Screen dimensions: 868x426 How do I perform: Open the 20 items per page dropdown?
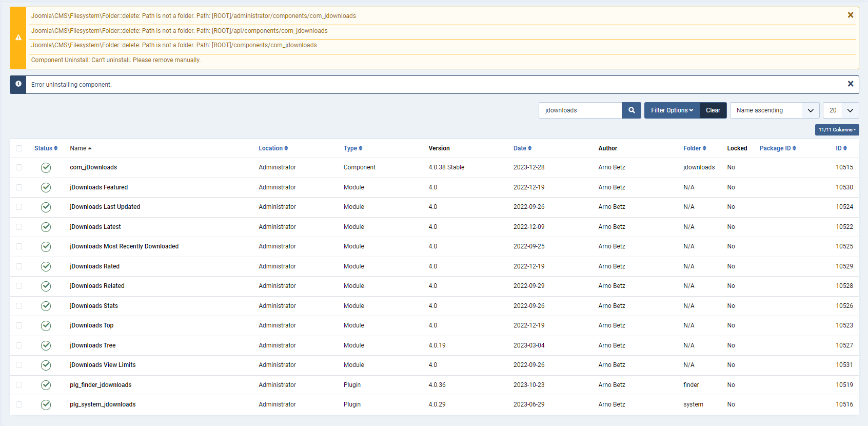coord(841,110)
